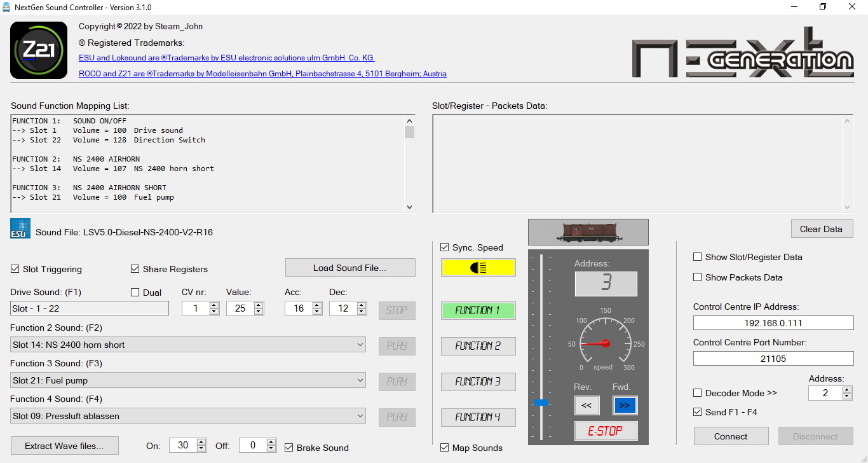Viewport: 868px width, 463px height.
Task: Click the Acc value field
Action: coord(299,308)
